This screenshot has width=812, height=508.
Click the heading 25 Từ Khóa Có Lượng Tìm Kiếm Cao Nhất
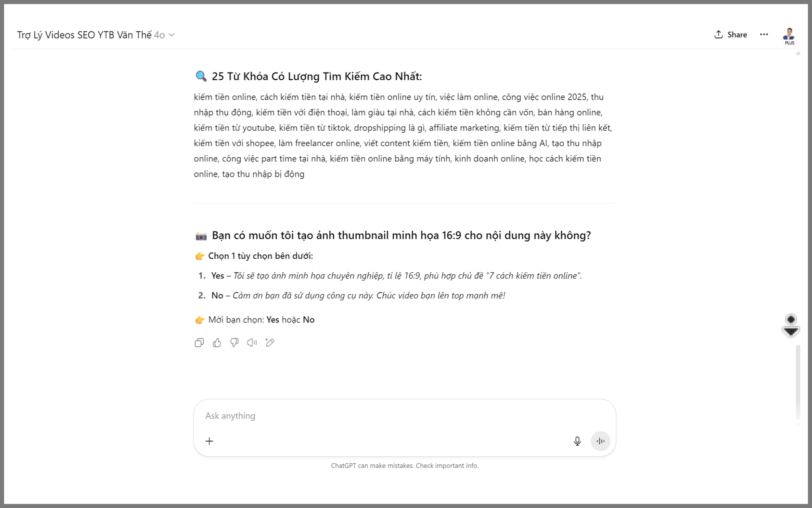coord(317,76)
